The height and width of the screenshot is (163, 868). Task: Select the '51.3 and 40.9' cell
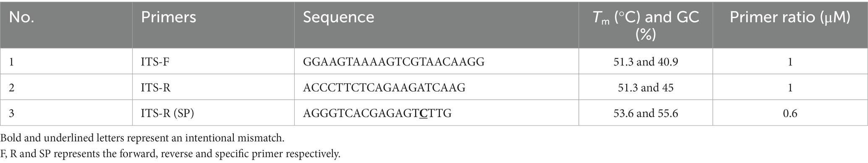pos(646,62)
